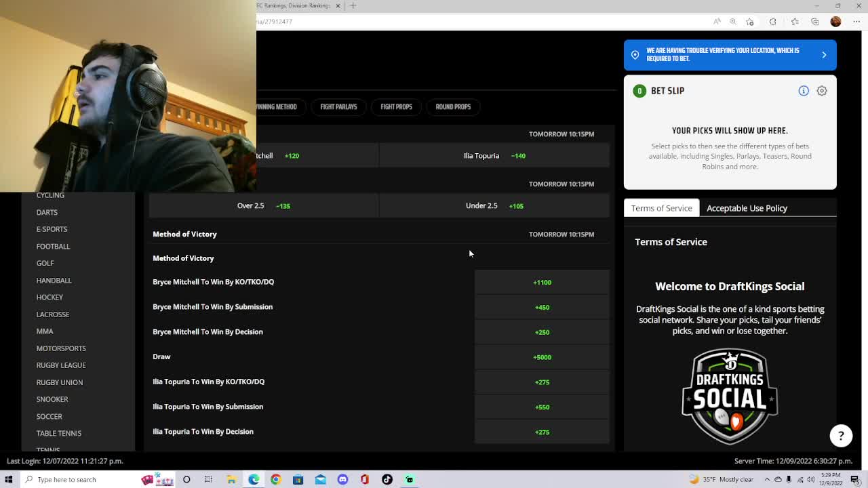Open the notifications center icon
This screenshot has width=868, height=488.
click(855, 479)
